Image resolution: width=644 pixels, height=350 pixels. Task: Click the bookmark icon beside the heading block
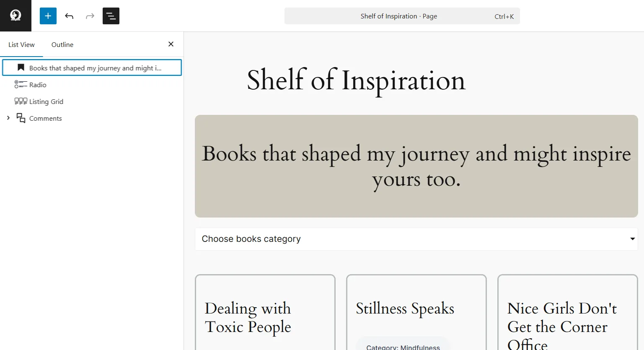[21, 67]
